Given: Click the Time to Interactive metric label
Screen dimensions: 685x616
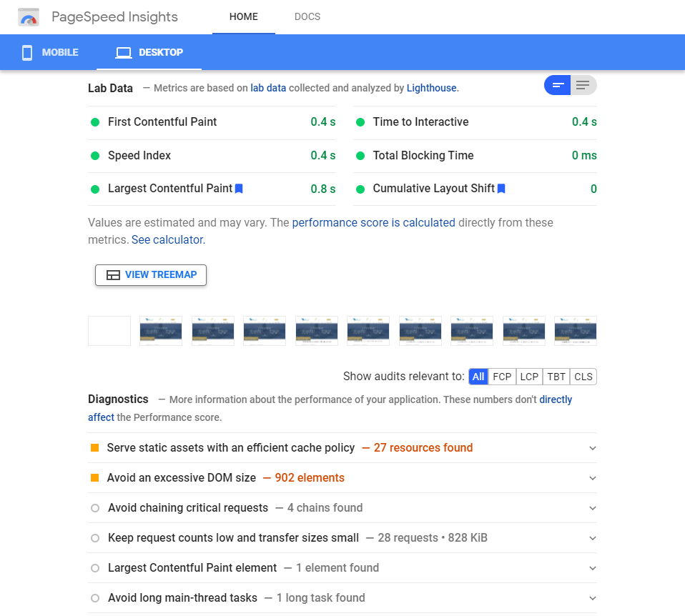Looking at the screenshot, I should (x=420, y=121).
